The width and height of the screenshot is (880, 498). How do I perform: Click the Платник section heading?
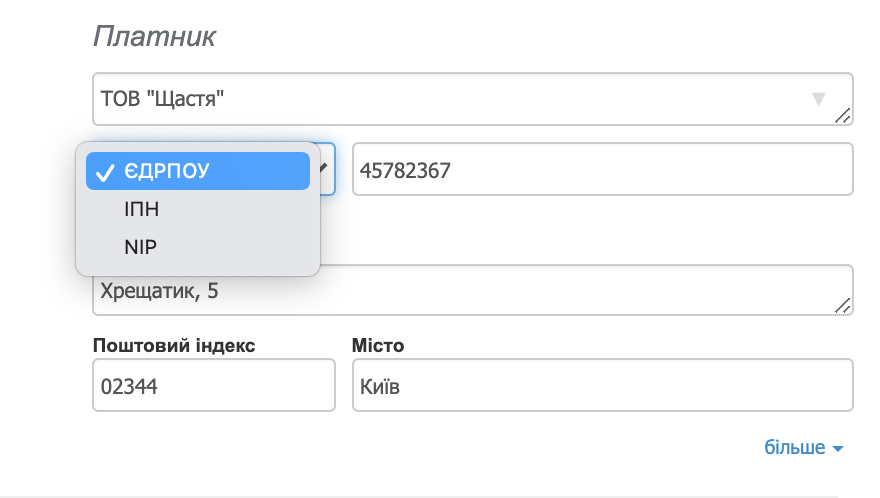pyautogui.click(x=155, y=37)
